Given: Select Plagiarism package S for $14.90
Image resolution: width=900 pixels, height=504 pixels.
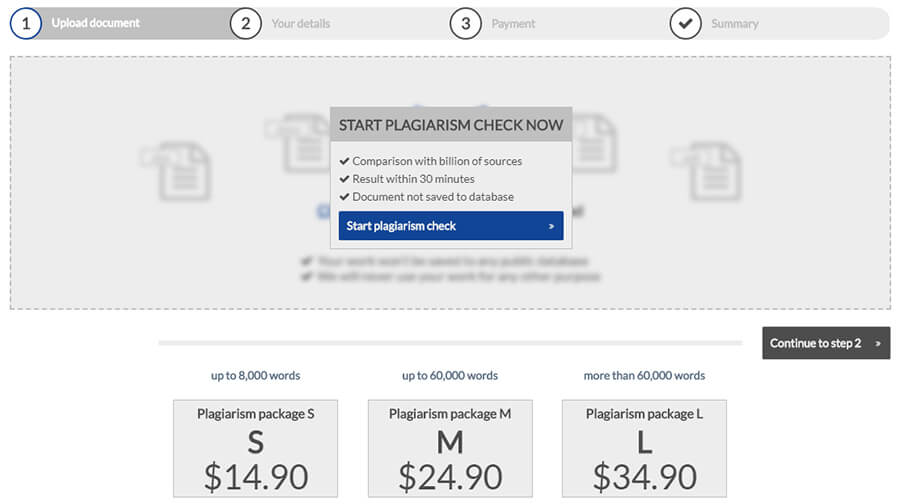Looking at the screenshot, I should coord(255,448).
